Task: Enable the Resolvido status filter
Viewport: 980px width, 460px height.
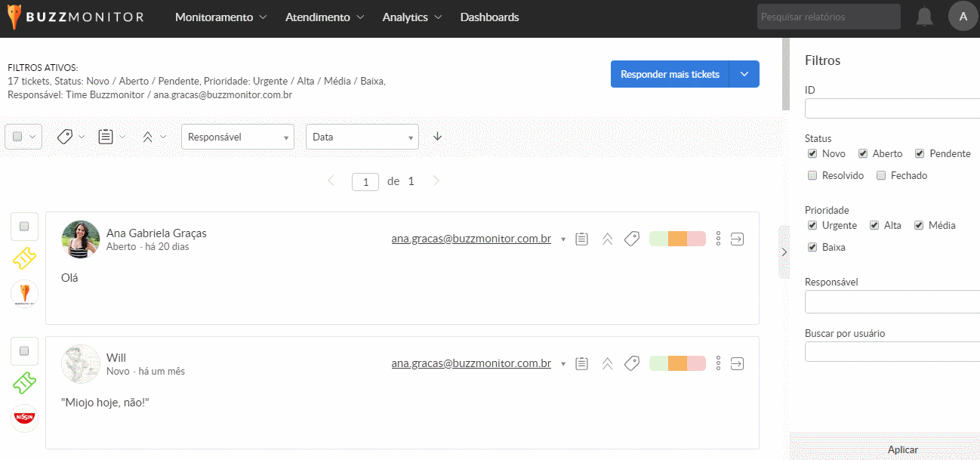Action: (812, 175)
